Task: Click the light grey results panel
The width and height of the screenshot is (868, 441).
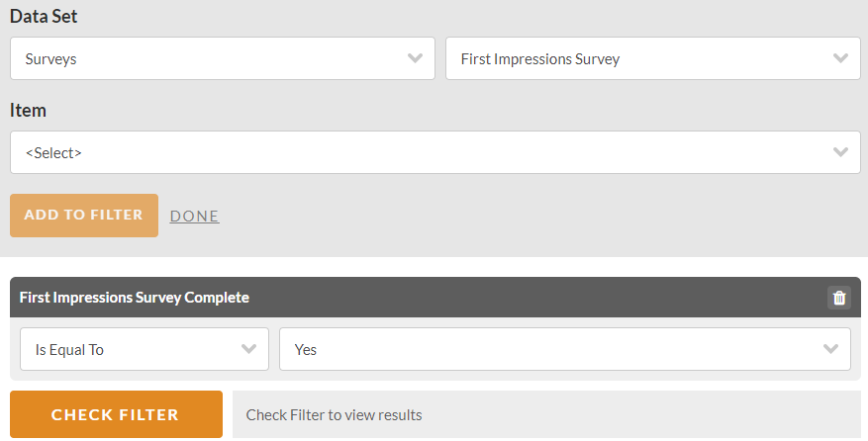Action: [x=546, y=414]
